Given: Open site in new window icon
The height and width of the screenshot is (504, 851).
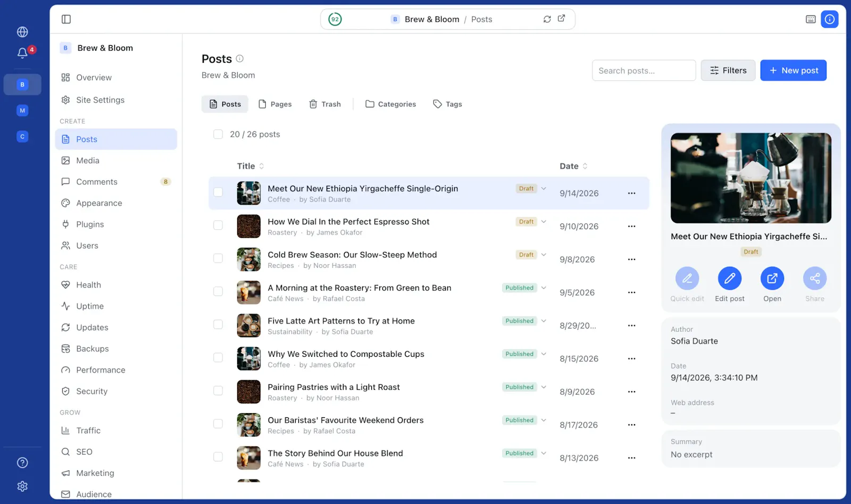Looking at the screenshot, I should tap(561, 19).
